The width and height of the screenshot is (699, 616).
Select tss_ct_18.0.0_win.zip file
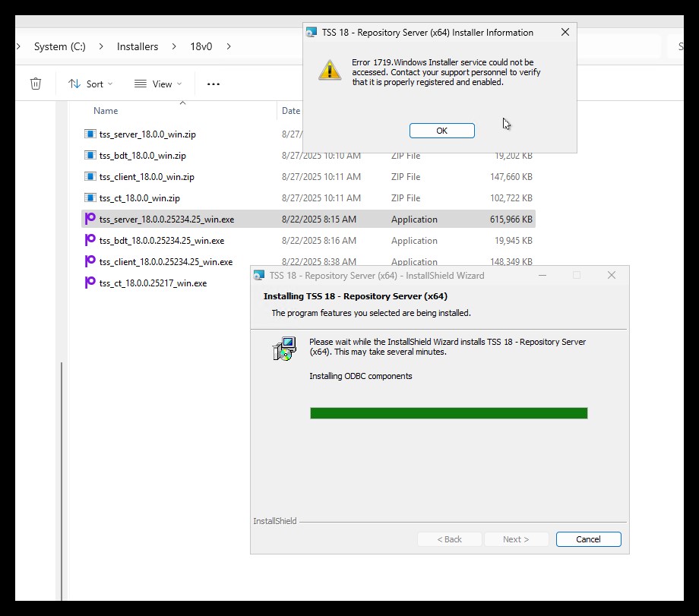pyautogui.click(x=140, y=198)
